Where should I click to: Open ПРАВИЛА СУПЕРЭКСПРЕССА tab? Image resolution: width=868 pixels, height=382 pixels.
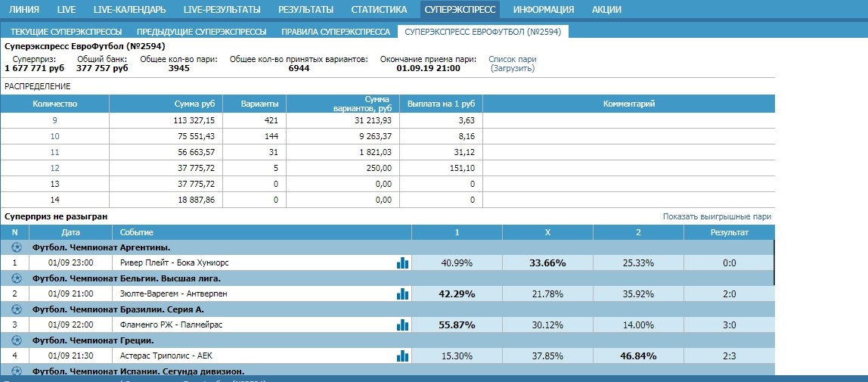(x=336, y=32)
